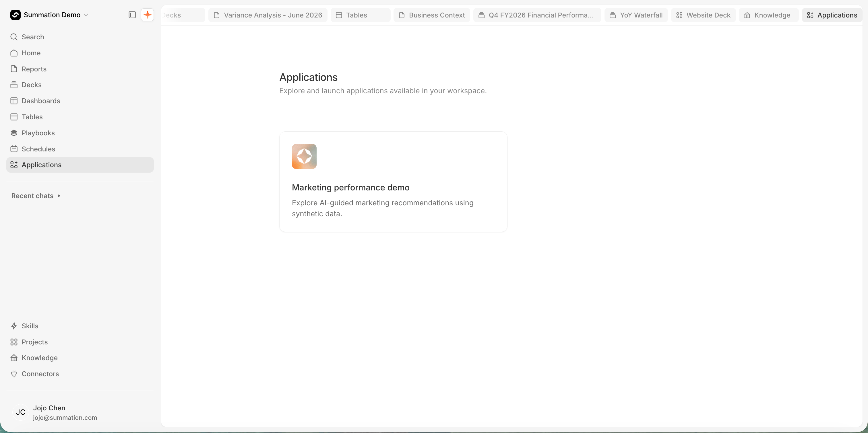The image size is (868, 433).
Task: Click the Marketing performance demo app icon
Action: point(304,156)
